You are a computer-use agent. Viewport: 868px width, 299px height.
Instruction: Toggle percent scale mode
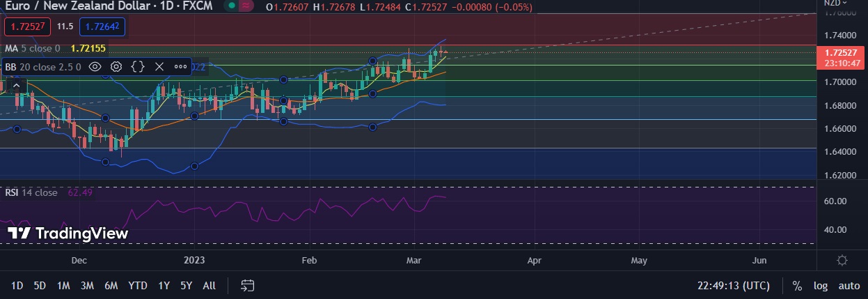pyautogui.click(x=797, y=286)
